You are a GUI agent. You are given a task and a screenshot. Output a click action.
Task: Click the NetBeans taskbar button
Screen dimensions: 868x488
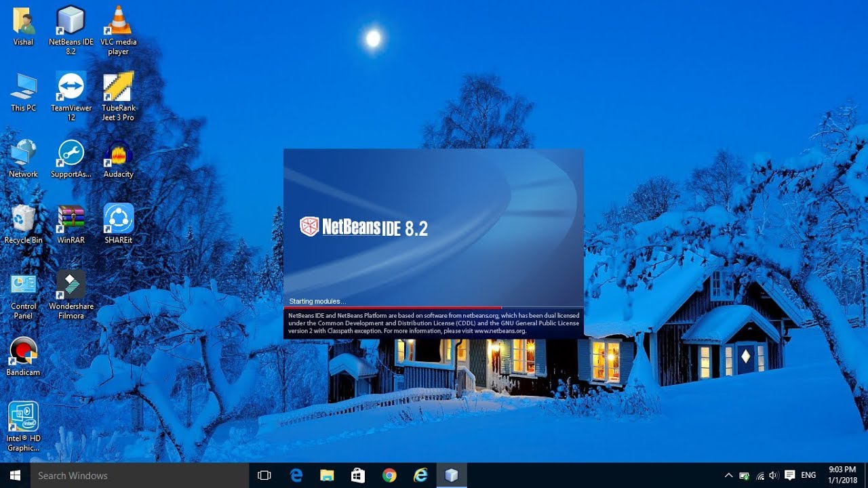452,475
